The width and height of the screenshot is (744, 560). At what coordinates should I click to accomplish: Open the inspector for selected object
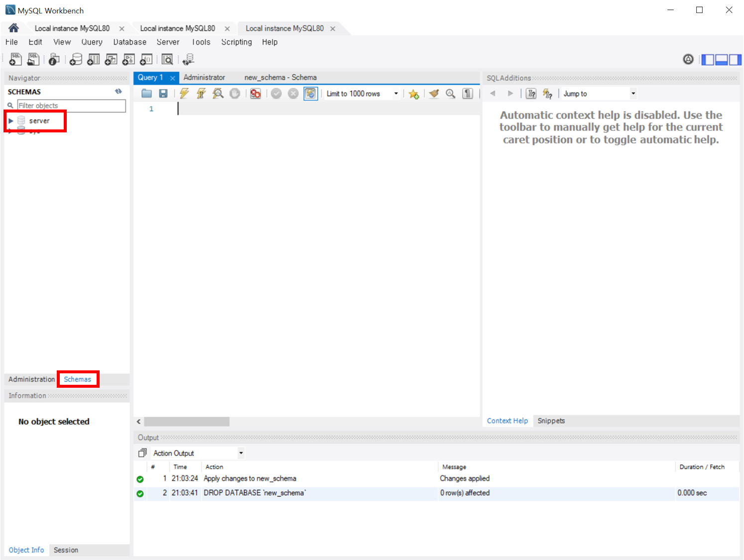(54, 60)
